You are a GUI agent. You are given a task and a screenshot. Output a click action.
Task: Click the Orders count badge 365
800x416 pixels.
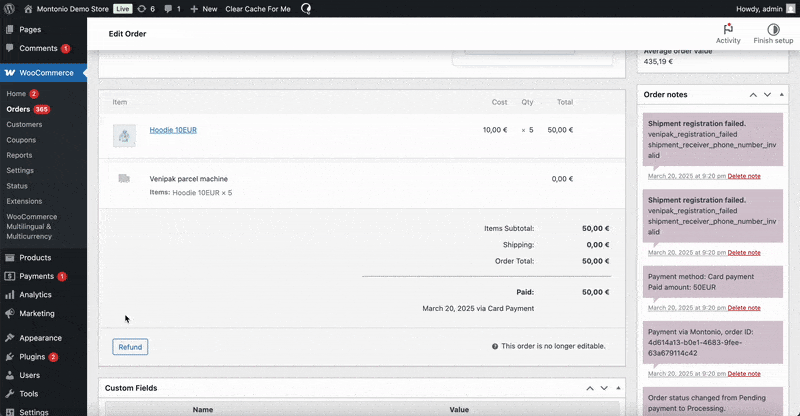pyautogui.click(x=41, y=109)
